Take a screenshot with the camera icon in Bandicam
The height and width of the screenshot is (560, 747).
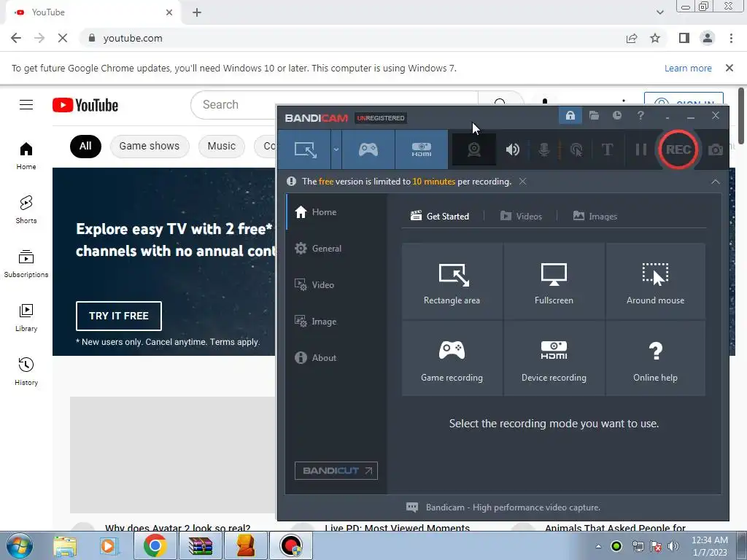[716, 150]
